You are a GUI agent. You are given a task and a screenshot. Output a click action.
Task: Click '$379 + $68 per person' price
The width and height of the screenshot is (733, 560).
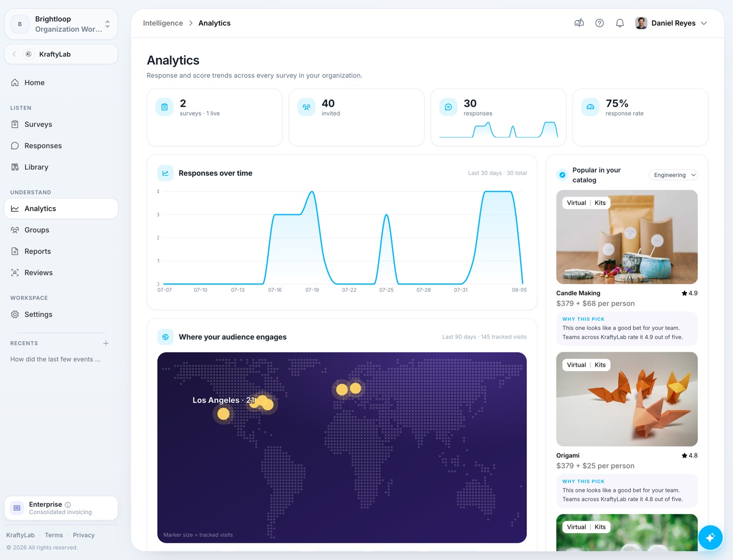[596, 303]
